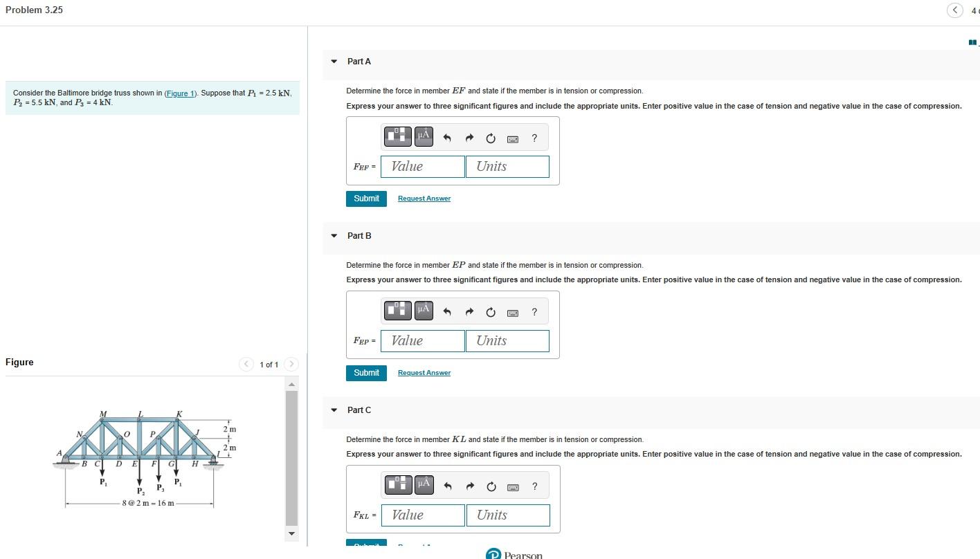Click the "8 @ 2 m = 16 m" dimension label
Screen dimensions: 980x559
click(x=148, y=503)
